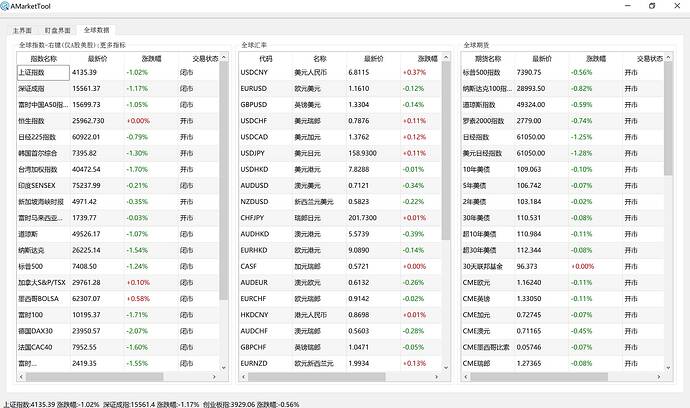Select the CME墨西哥比索 futures name
690x408 pixels.
(x=486, y=347)
